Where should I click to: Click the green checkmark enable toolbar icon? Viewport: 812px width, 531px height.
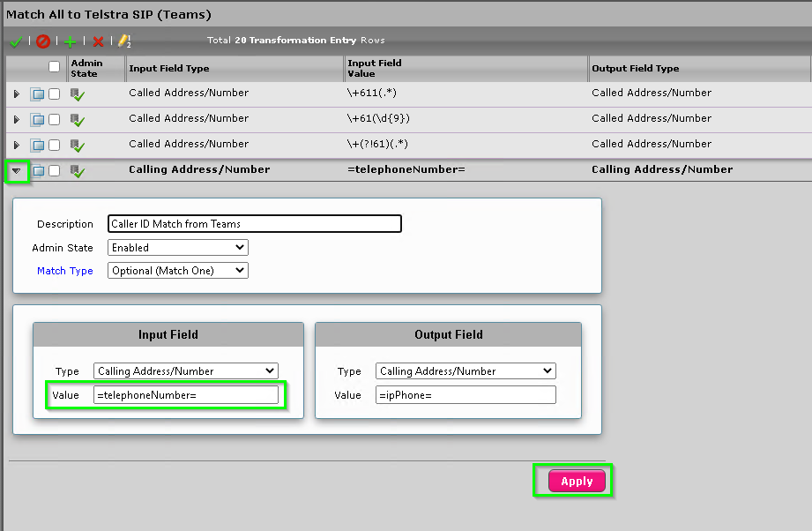click(16, 41)
